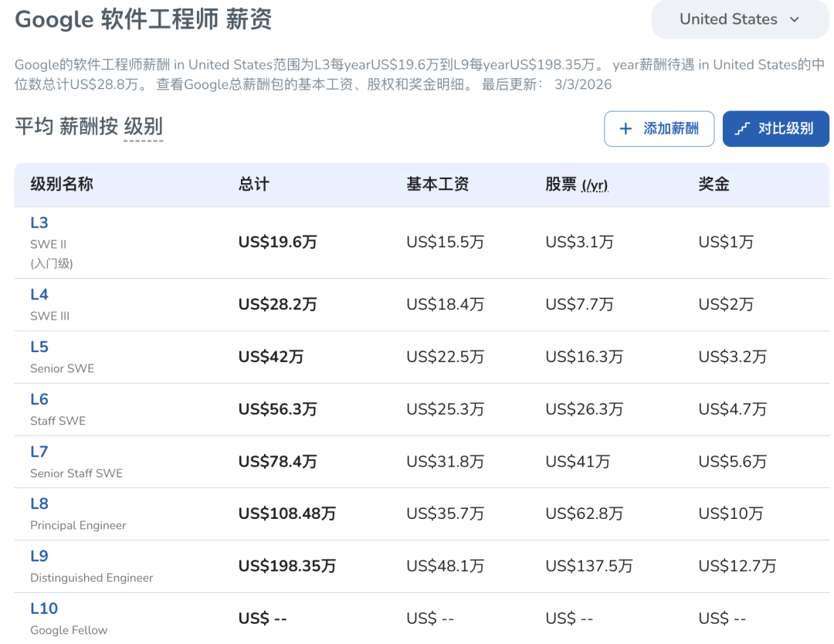Open the L5 Senior SWE level page
834x644 pixels.
pyautogui.click(x=39, y=347)
